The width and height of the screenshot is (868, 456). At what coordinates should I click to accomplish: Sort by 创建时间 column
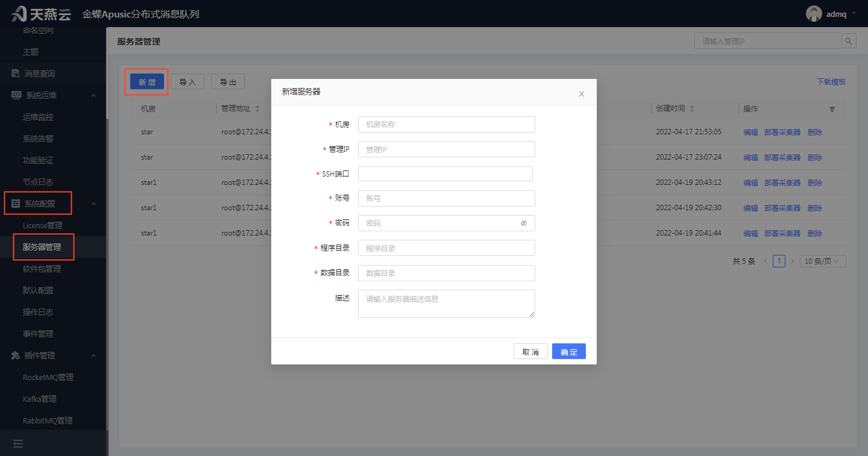692,109
